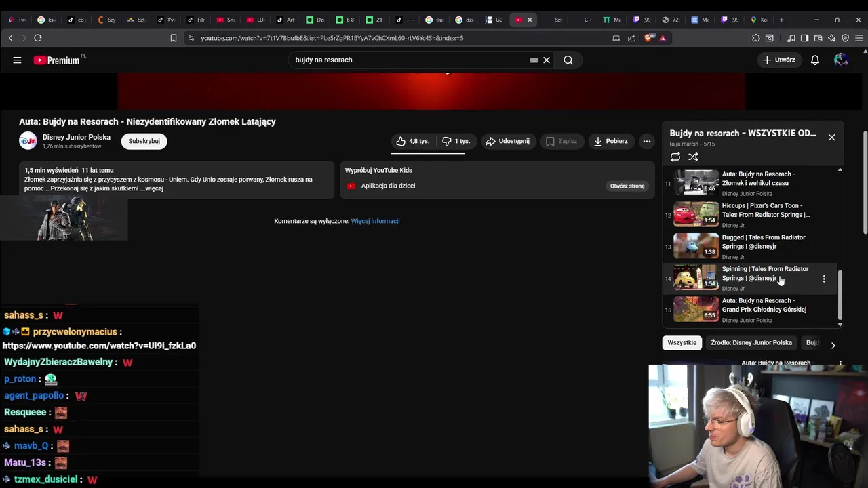This screenshot has width=868, height=488.
Task: Open the Więcej informacji comments link
Action: click(x=375, y=221)
